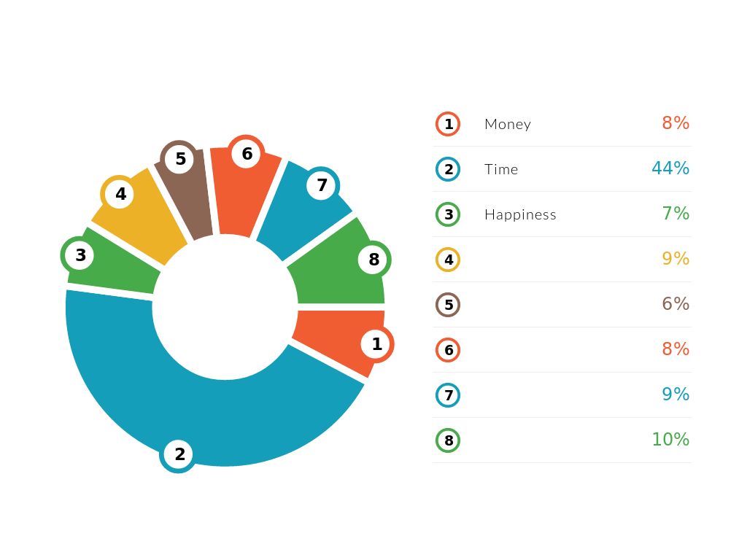The height and width of the screenshot is (560, 747).
Task: Click the Money legend label
Action: coord(508,124)
